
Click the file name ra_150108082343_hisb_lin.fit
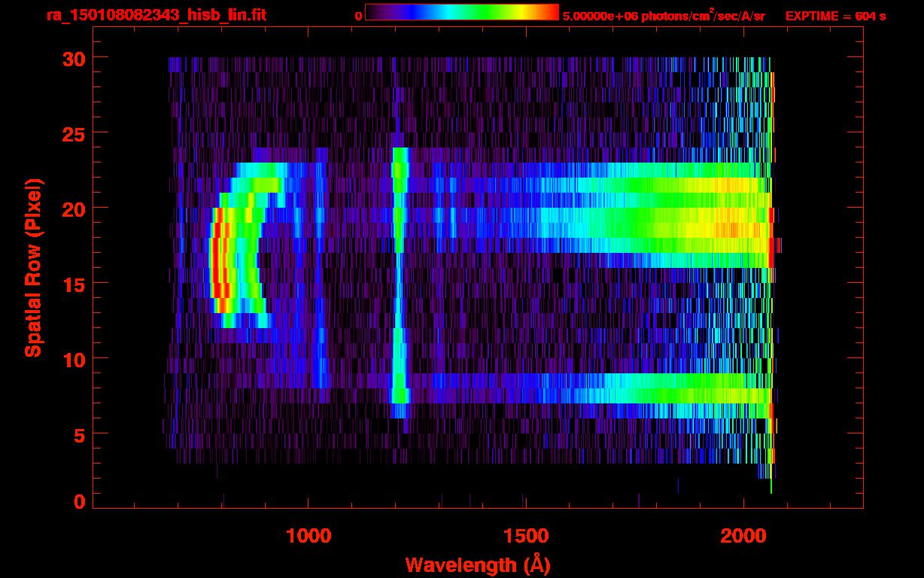[x=156, y=16]
